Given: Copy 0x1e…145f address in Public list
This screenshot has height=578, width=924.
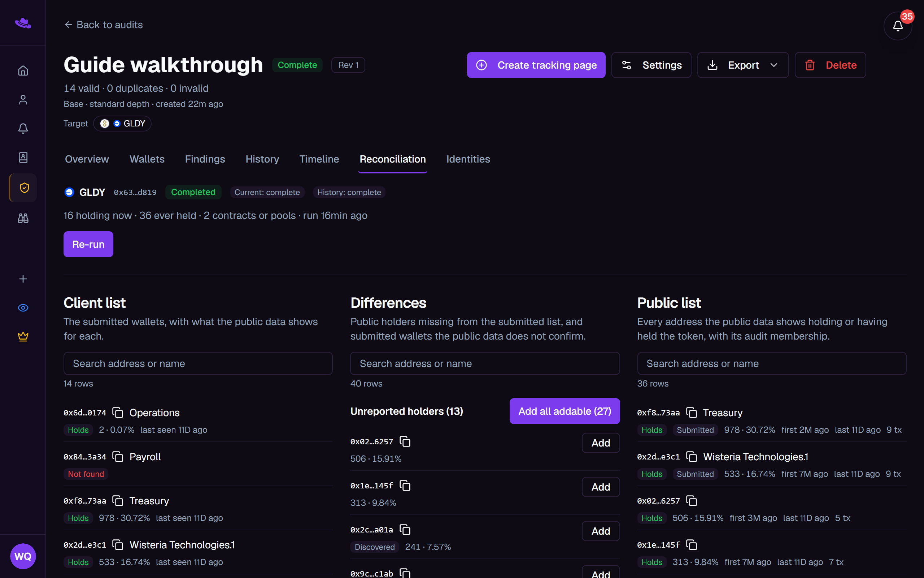Looking at the screenshot, I should coord(692,545).
